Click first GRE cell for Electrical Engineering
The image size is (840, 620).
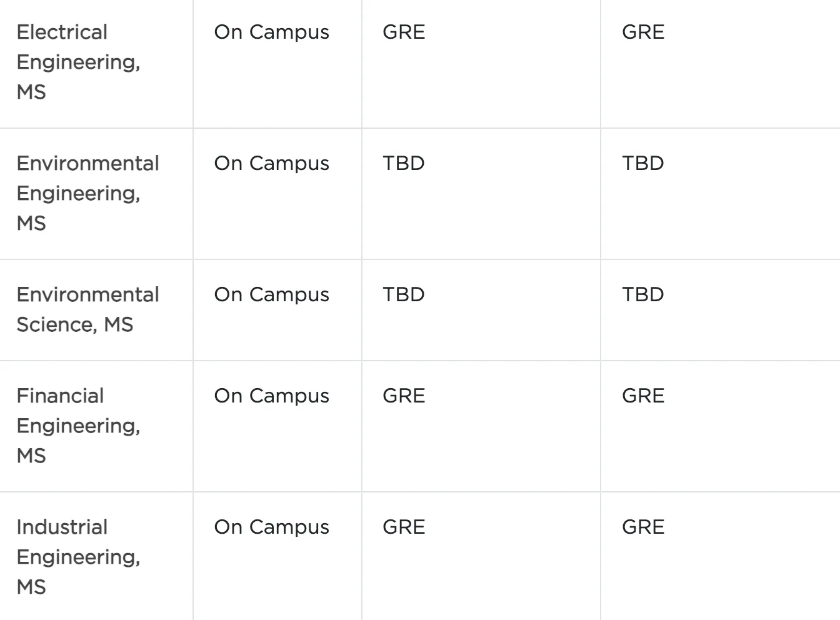404,32
